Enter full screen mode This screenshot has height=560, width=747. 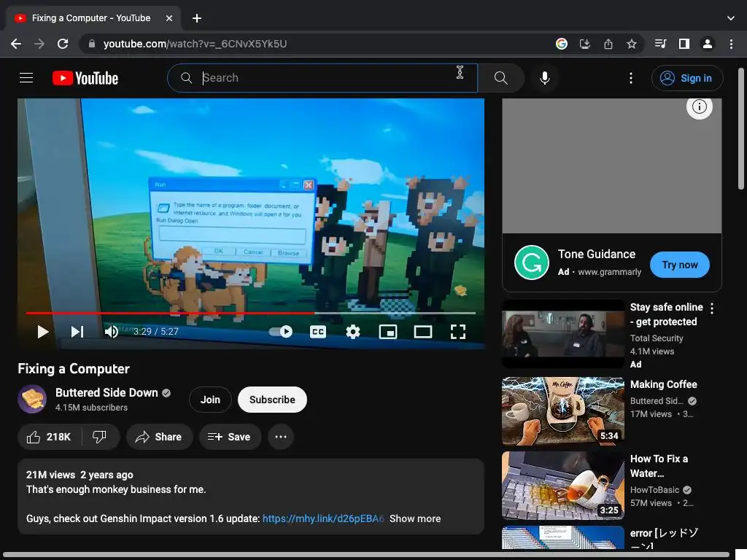458,332
